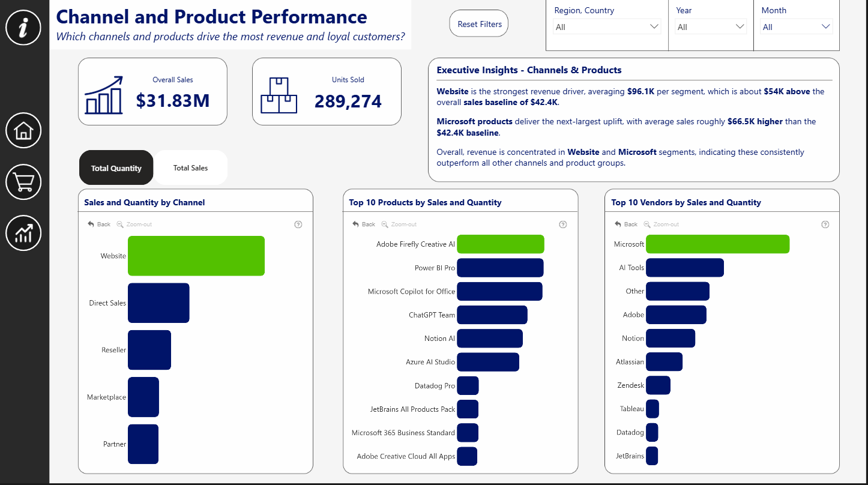Open help icon in Channel chart
The height and width of the screenshot is (485, 868).
pos(298,224)
